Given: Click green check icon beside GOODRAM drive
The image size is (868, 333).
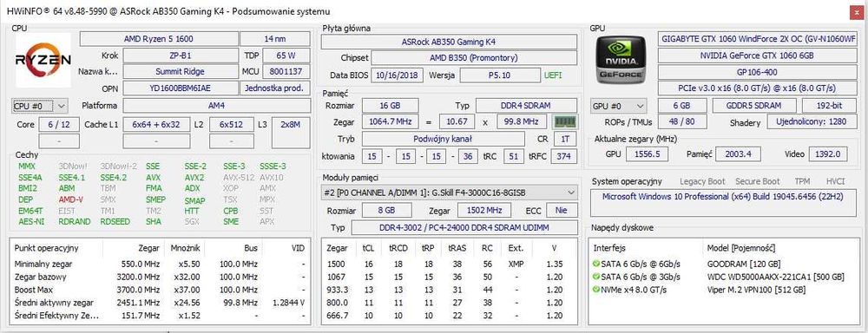Looking at the screenshot, I should [x=596, y=264].
